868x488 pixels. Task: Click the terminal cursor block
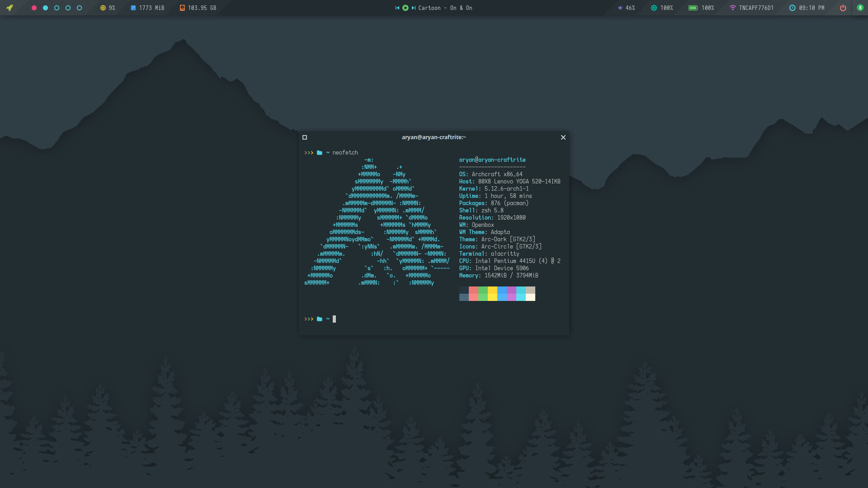point(335,319)
